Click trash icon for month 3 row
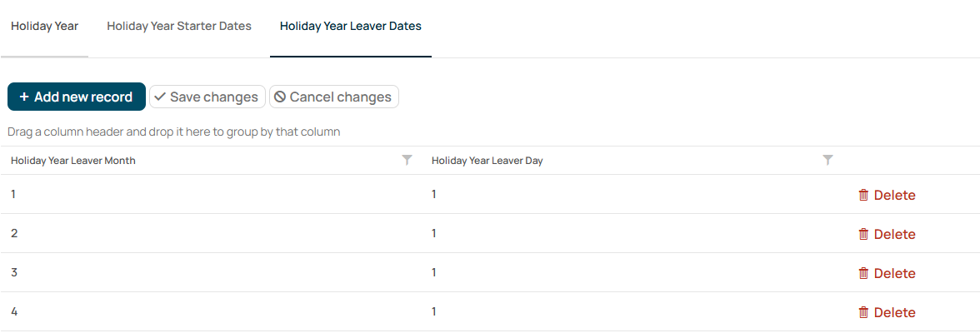The image size is (980, 333). pos(863,273)
